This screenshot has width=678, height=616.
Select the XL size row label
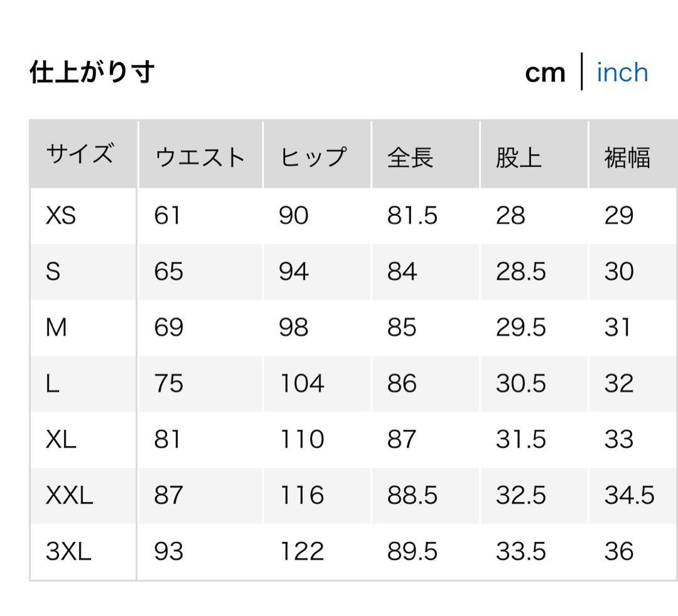point(61,440)
